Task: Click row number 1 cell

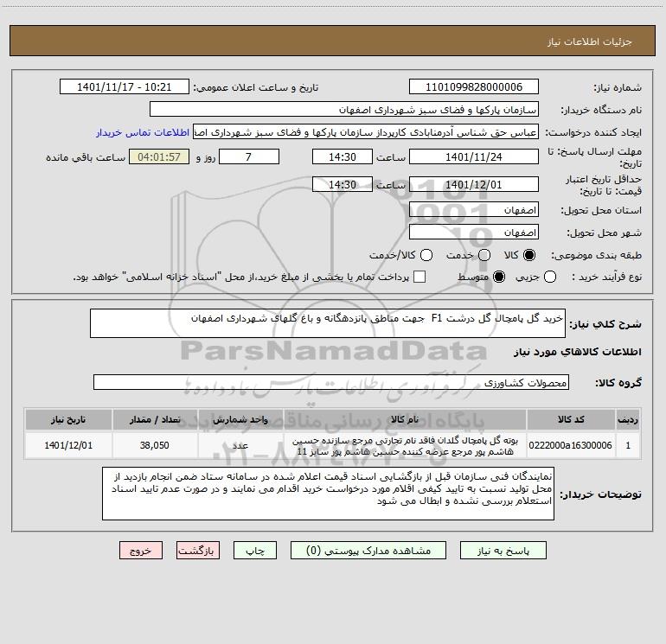Action: (628, 445)
